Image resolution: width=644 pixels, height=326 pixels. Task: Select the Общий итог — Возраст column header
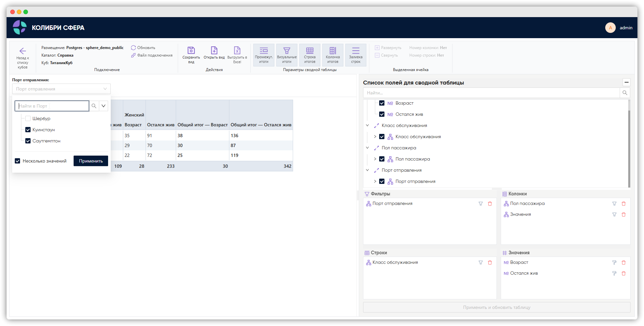tap(202, 125)
